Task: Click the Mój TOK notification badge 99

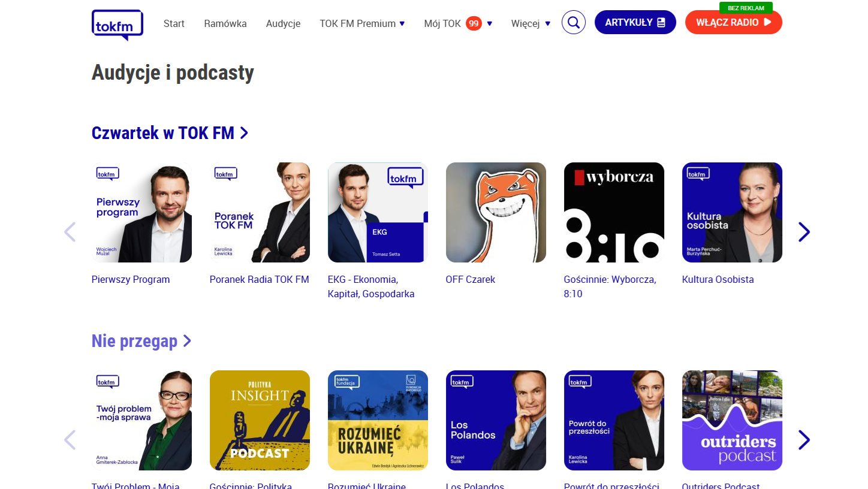Action: point(474,23)
